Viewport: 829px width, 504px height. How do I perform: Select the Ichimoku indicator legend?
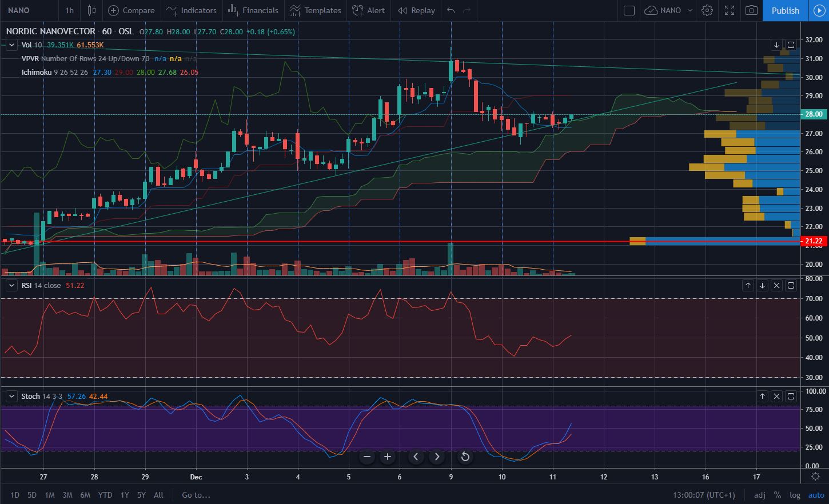[55, 72]
